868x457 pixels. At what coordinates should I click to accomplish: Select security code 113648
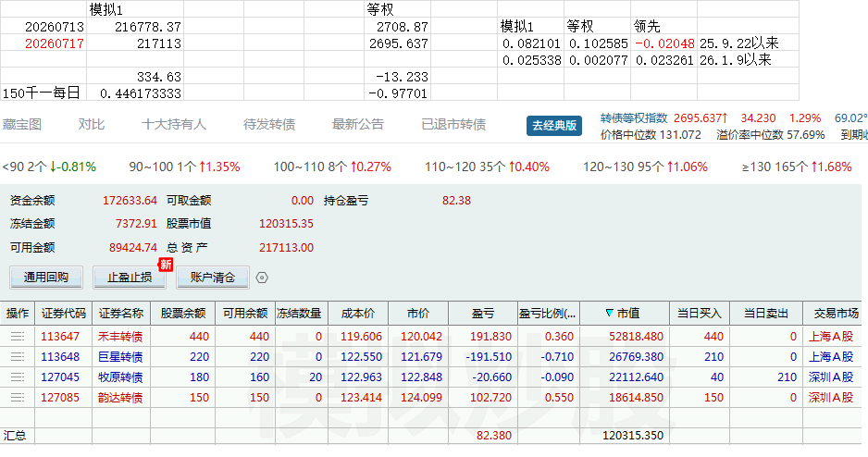60,357
